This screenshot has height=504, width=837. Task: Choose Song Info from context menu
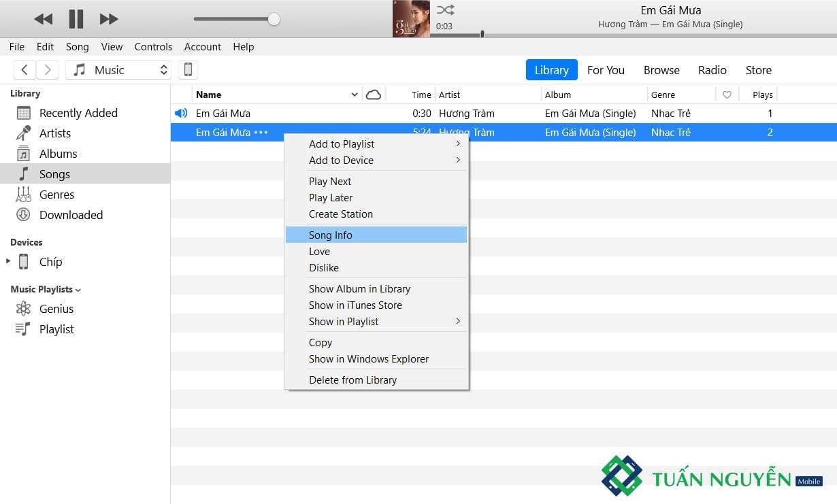(331, 235)
